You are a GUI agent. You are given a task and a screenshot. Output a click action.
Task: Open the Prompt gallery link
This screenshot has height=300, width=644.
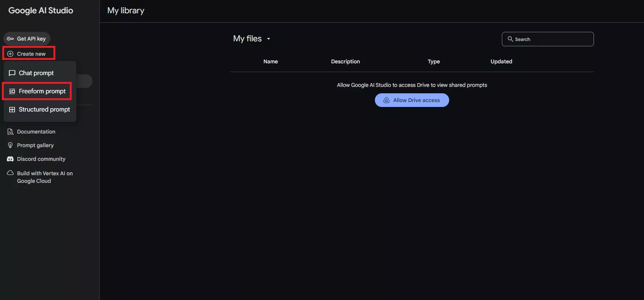coord(35,145)
